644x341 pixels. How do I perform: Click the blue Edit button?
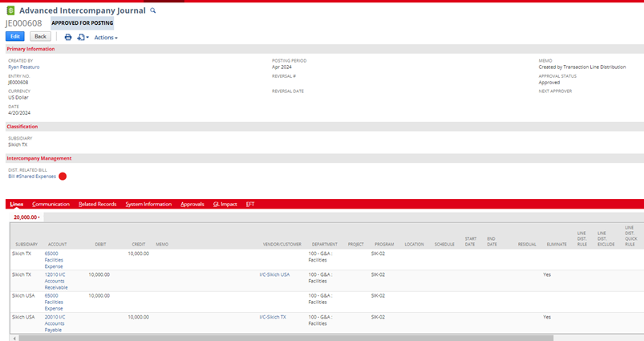tap(14, 37)
